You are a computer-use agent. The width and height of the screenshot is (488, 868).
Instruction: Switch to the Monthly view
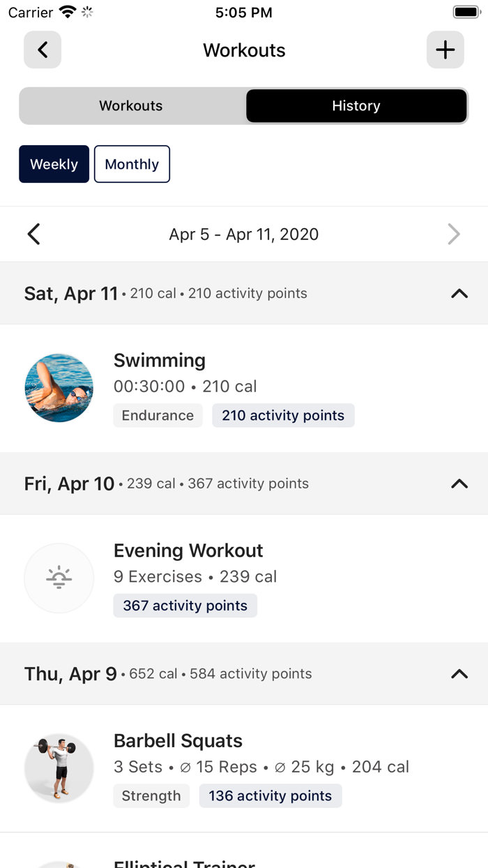pyautogui.click(x=132, y=164)
